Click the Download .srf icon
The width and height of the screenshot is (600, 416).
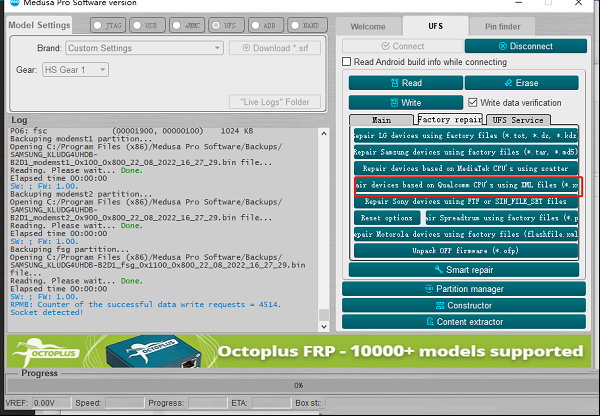pyautogui.click(x=246, y=48)
